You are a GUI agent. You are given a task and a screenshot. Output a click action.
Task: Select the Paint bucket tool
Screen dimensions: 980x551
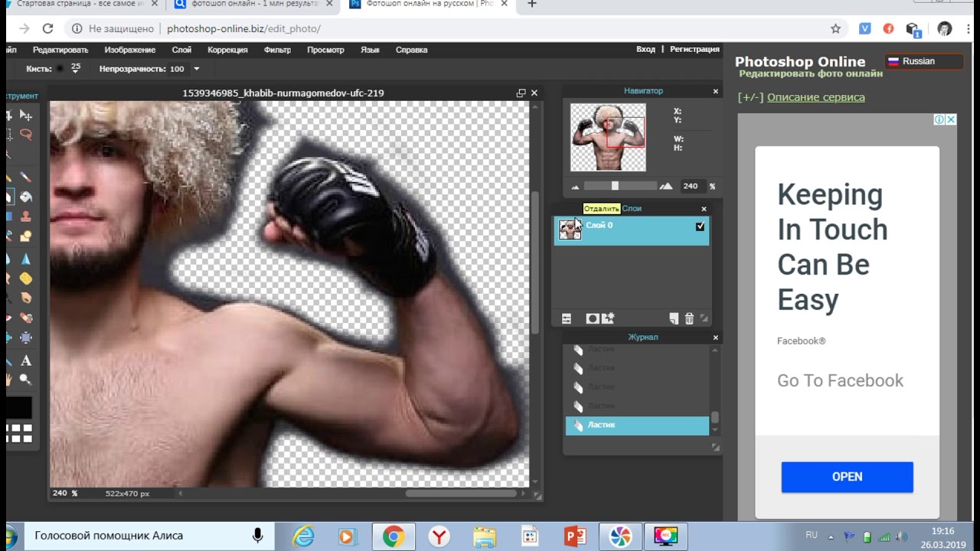click(x=25, y=197)
